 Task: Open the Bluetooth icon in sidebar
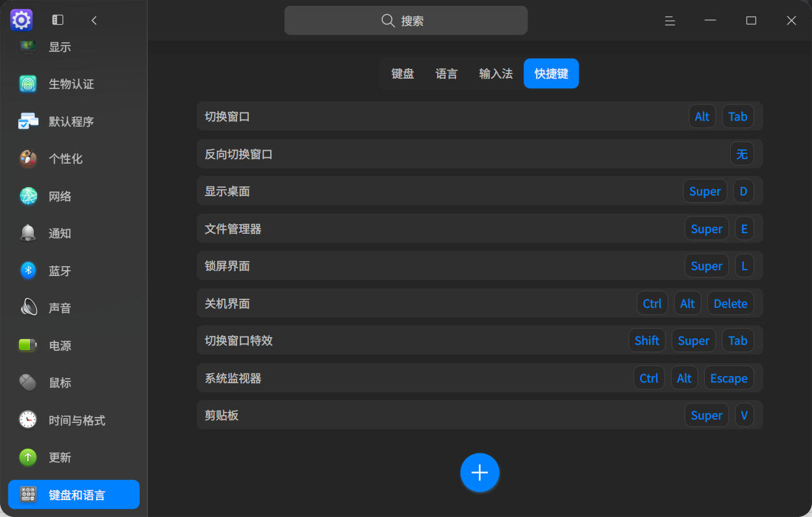[28, 271]
